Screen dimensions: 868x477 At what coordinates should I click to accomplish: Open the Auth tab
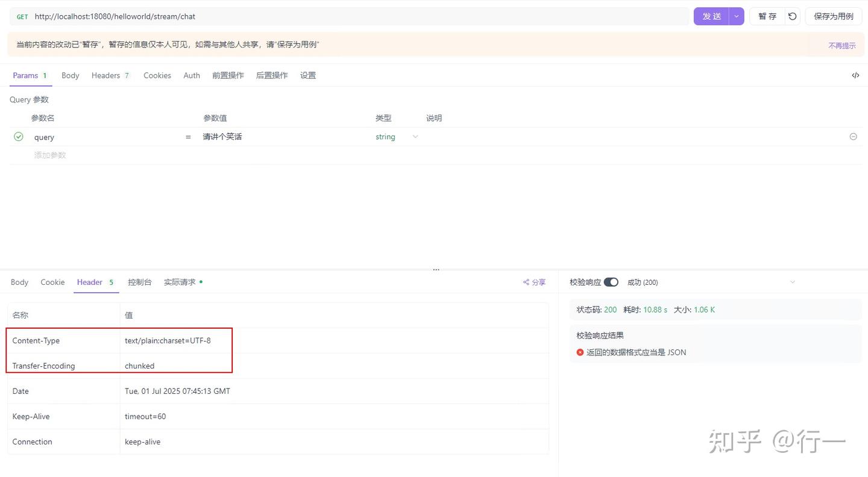coord(191,75)
